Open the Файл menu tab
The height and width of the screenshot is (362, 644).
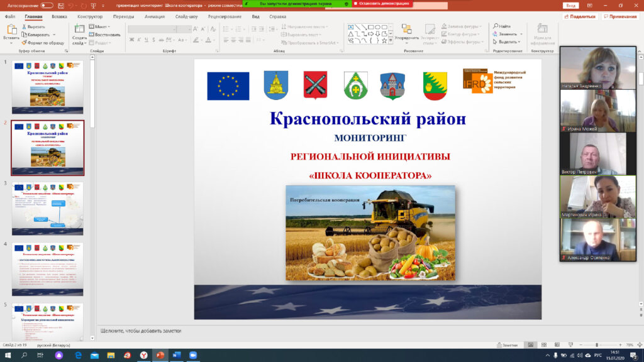[10, 16]
